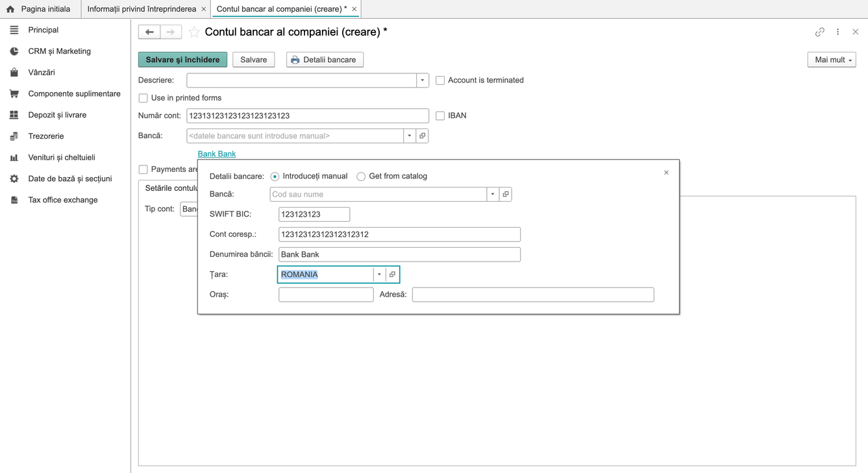Tick the IBAN checkbox
Image resolution: width=868 pixels, height=473 pixels.
[x=440, y=115]
